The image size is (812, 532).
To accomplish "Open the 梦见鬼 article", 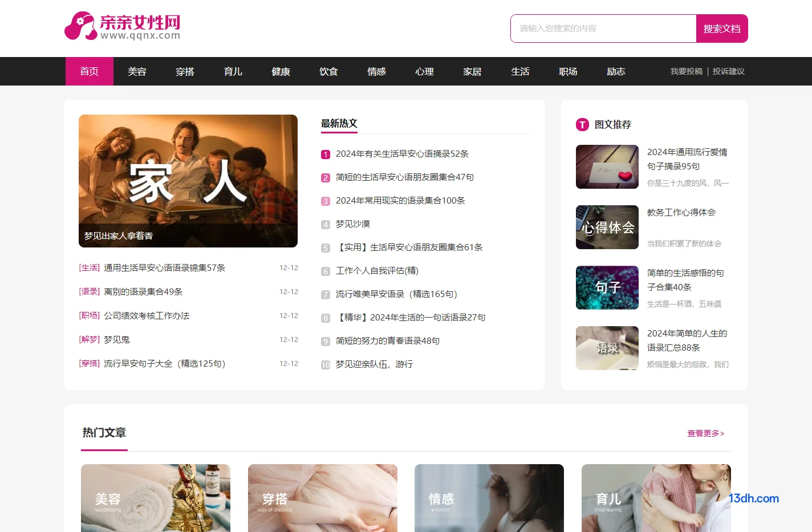I will pyautogui.click(x=117, y=340).
